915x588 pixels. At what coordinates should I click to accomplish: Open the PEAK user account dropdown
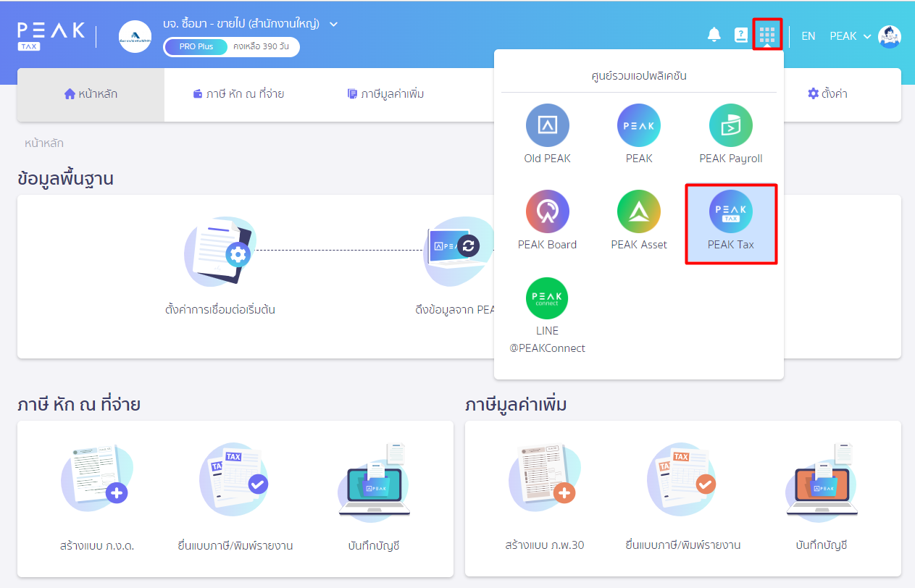tap(851, 36)
